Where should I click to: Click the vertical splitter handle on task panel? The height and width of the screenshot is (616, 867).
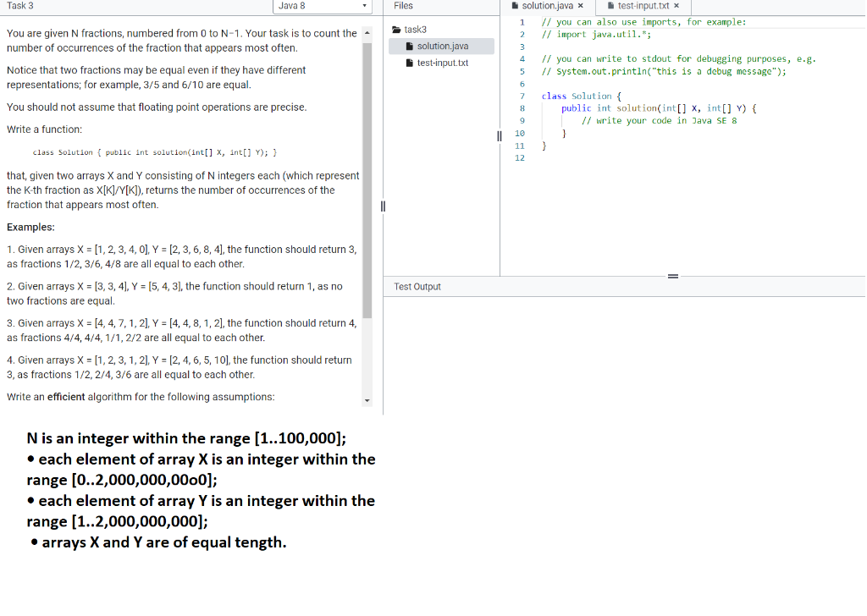[383, 206]
